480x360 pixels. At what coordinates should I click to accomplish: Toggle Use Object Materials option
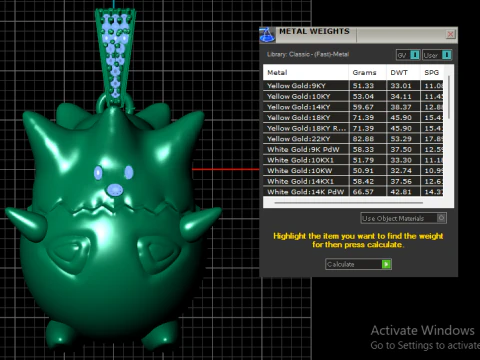[404, 218]
